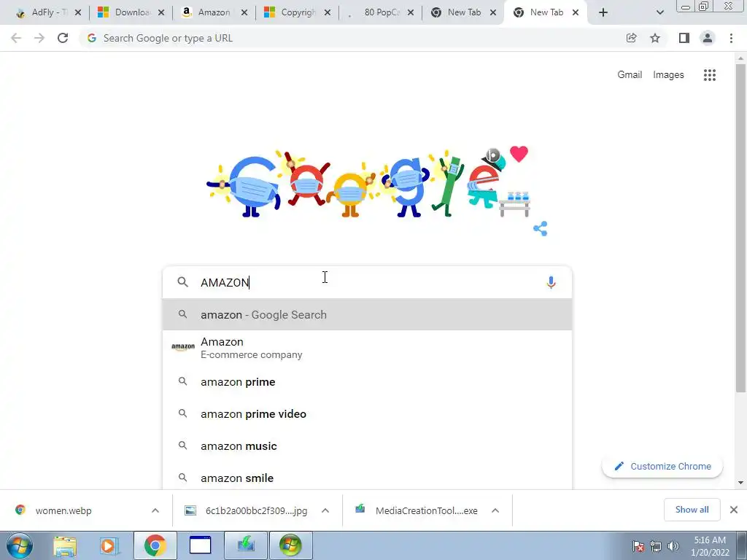Go back with the browser back arrow
The image size is (747, 560).
click(x=16, y=38)
